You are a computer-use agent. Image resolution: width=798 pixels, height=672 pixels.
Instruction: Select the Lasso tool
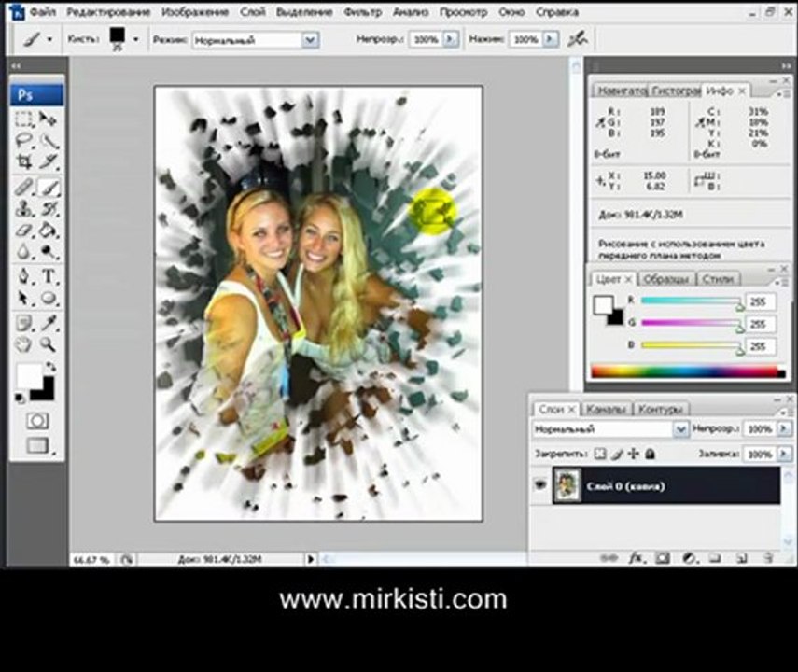tap(23, 140)
